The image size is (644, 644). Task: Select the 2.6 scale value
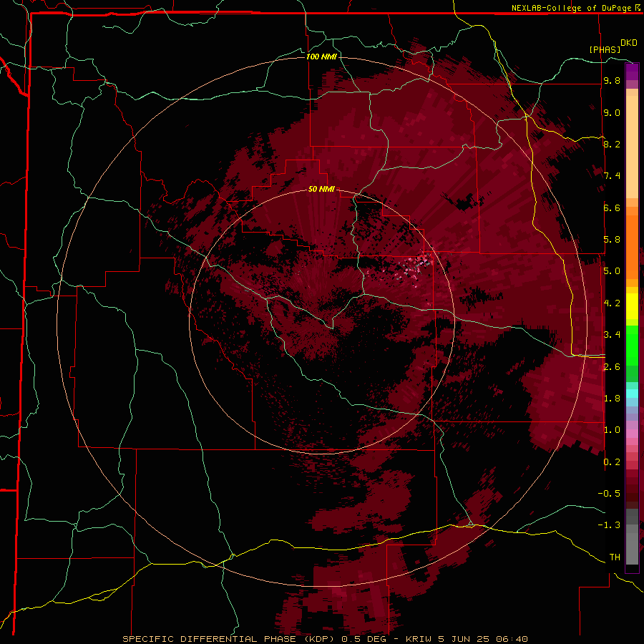coord(612,366)
